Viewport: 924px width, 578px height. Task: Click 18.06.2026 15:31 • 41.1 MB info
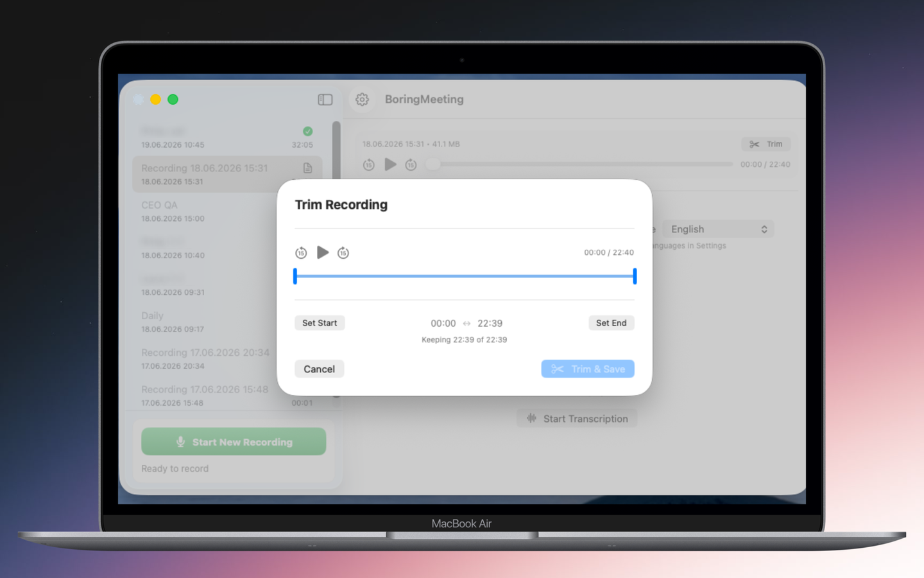(x=411, y=144)
